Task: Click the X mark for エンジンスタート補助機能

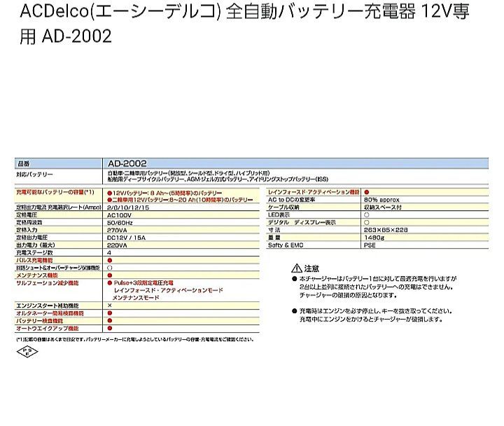Action: [x=109, y=306]
